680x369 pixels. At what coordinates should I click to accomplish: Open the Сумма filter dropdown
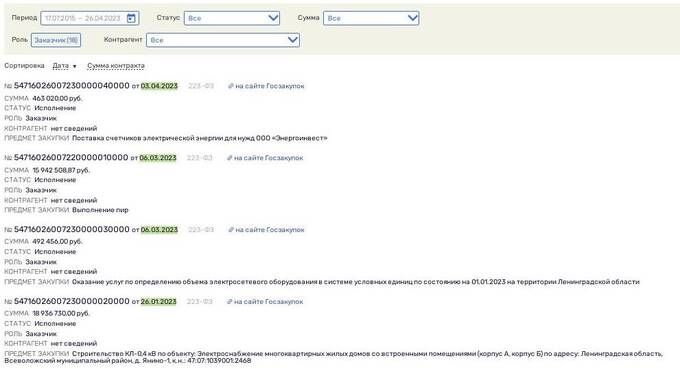[x=371, y=18]
